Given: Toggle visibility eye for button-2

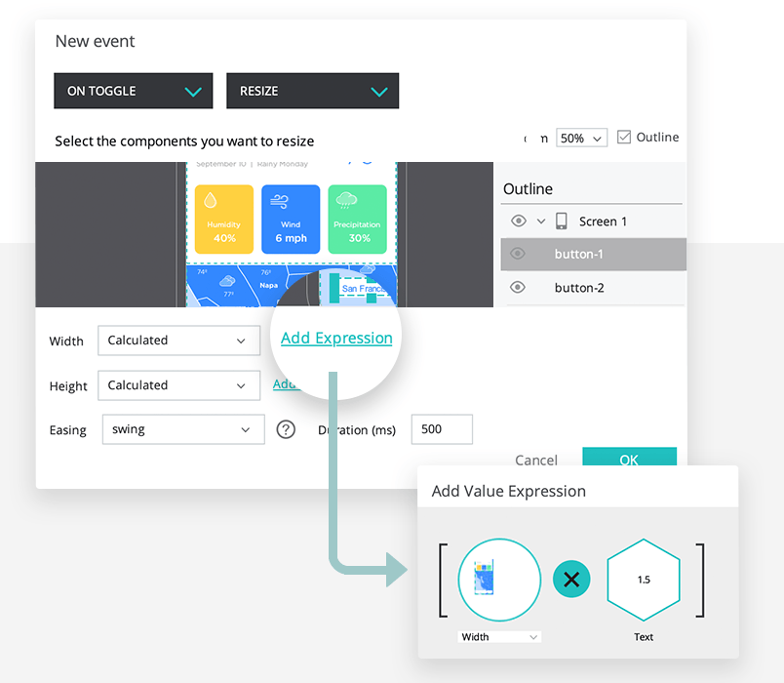Looking at the screenshot, I should click(x=518, y=287).
